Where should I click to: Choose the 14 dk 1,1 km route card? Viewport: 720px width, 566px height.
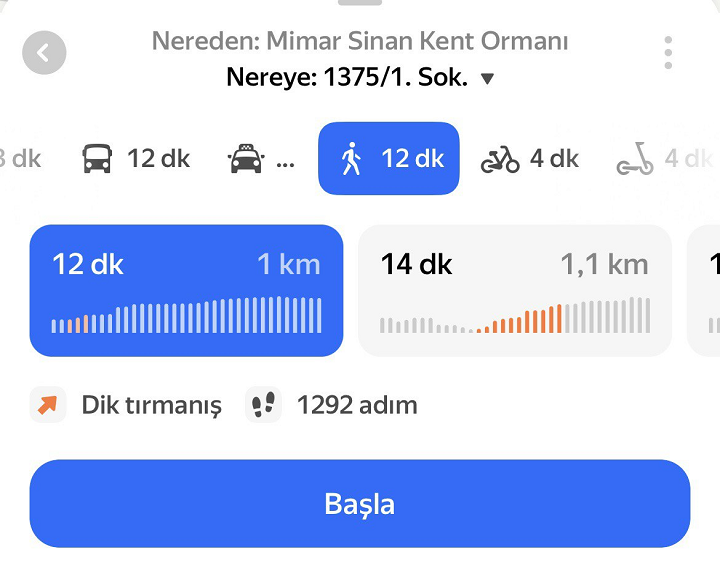[514, 290]
